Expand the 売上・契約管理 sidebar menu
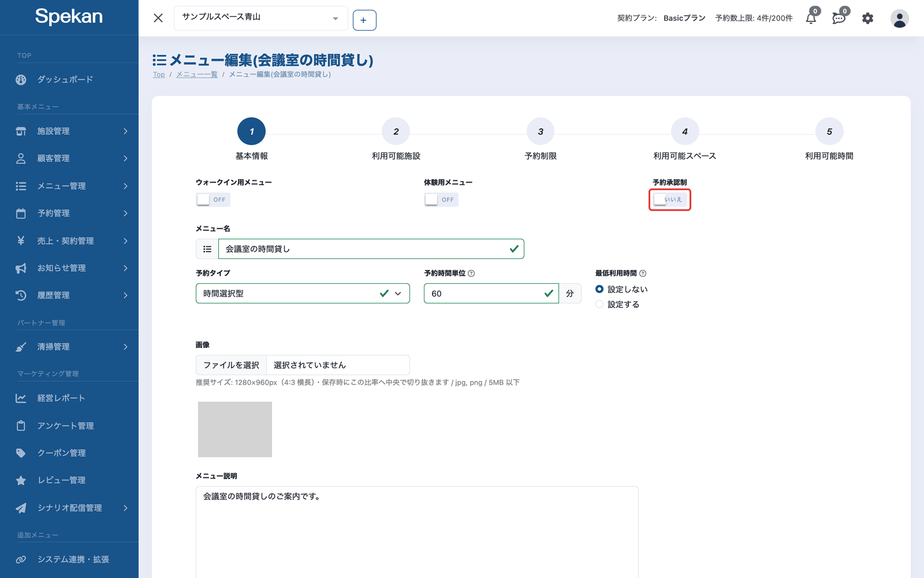This screenshot has width=924, height=578. coord(69,241)
